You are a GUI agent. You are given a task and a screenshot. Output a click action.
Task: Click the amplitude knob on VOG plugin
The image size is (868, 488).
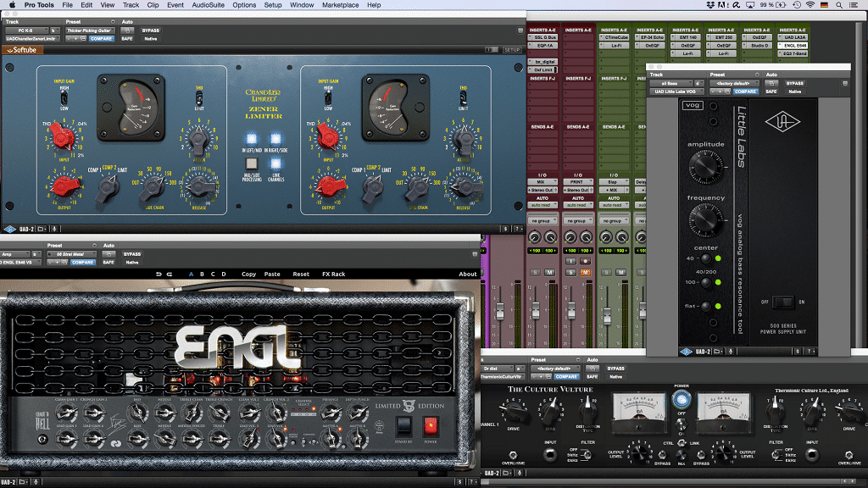point(705,167)
